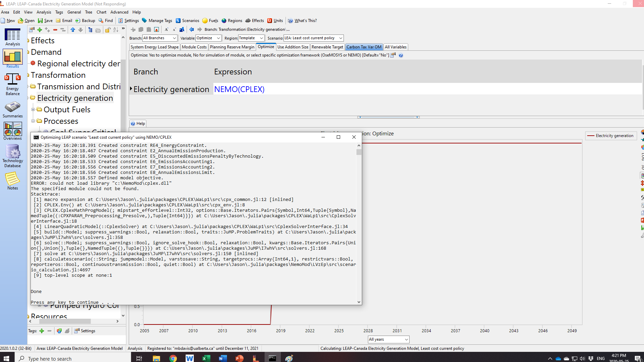Click the Electricity generation chart legend entry

click(x=611, y=136)
